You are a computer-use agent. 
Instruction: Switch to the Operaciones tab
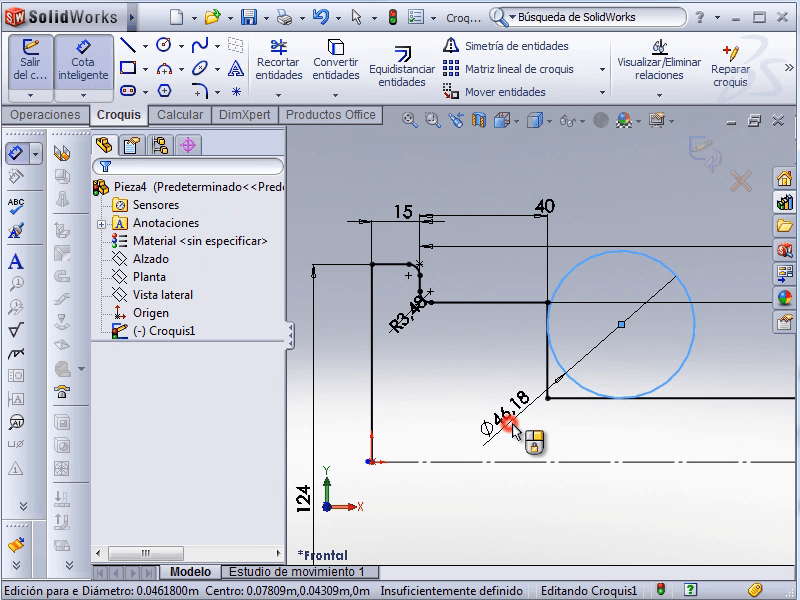(x=45, y=115)
